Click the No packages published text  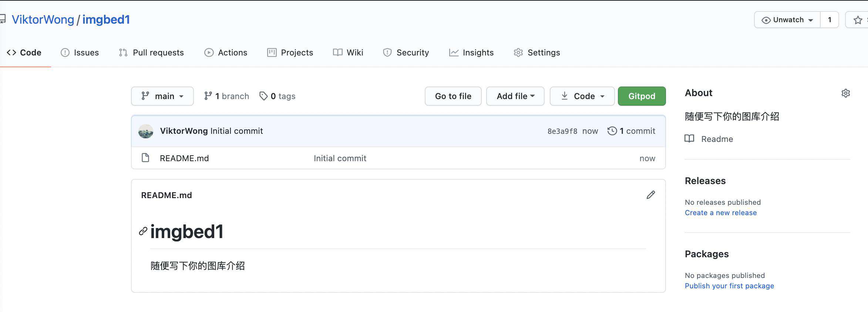coord(725,275)
